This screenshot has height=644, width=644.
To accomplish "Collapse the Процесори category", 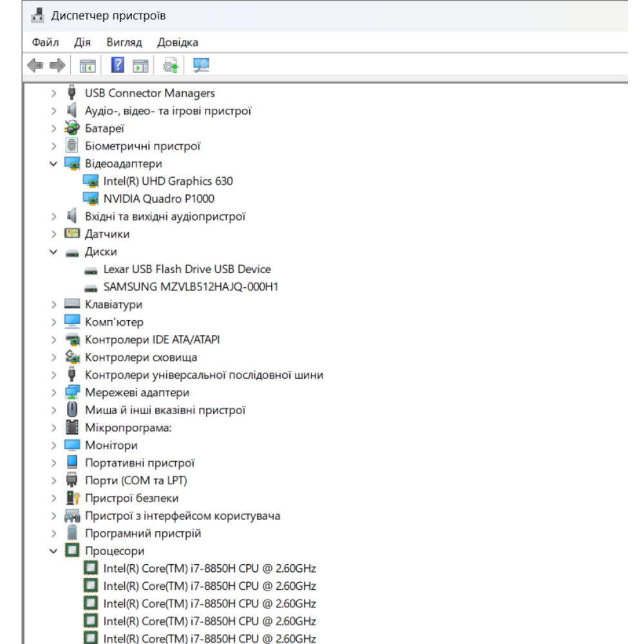I will pyautogui.click(x=53, y=551).
